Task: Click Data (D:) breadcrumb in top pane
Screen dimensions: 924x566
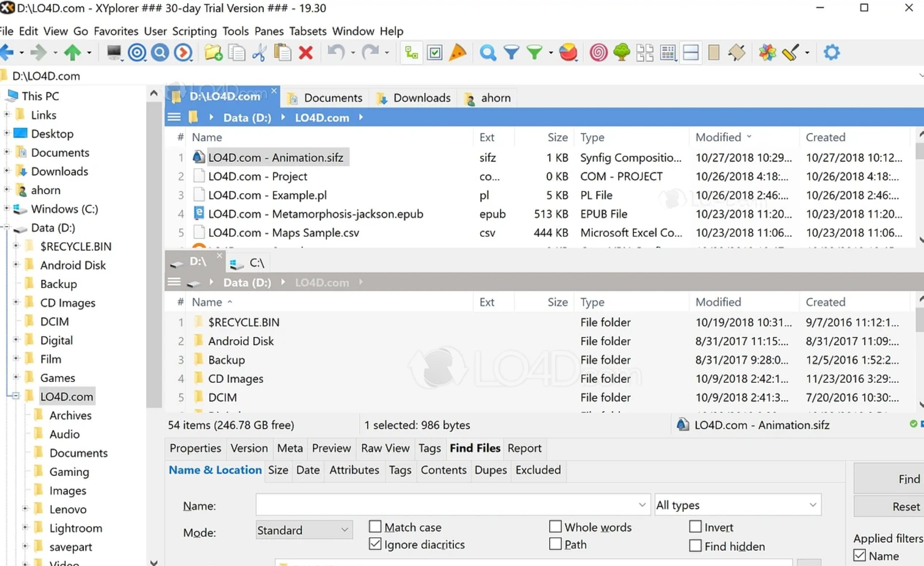Action: (x=247, y=118)
